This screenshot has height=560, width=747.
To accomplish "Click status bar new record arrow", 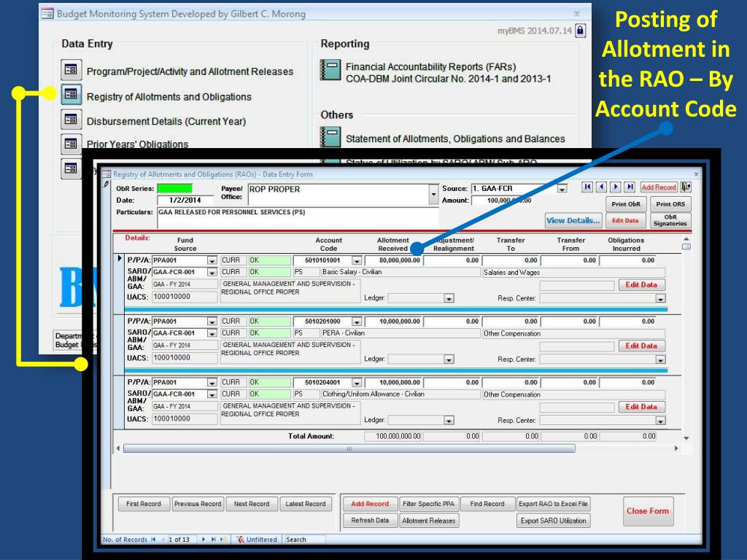I will tap(222, 540).
